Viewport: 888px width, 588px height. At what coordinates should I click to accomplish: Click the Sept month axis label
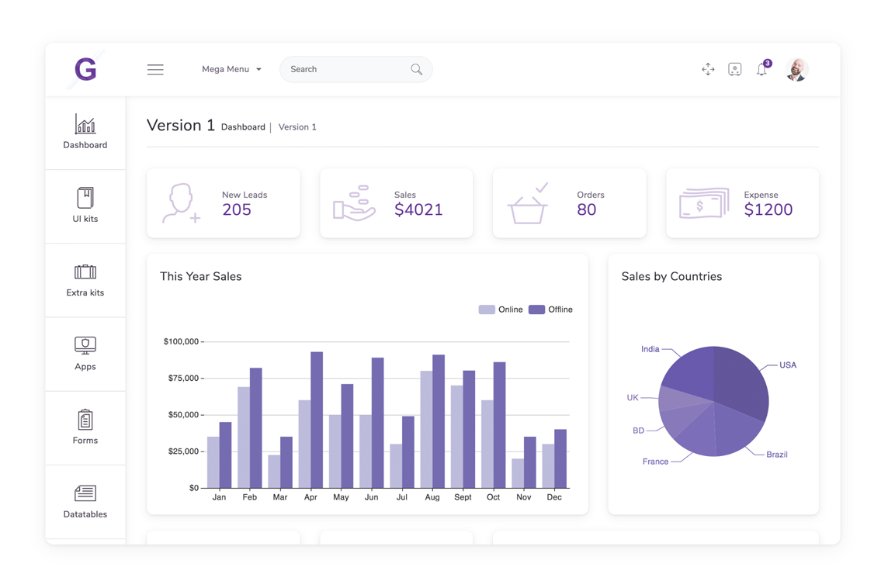(463, 497)
